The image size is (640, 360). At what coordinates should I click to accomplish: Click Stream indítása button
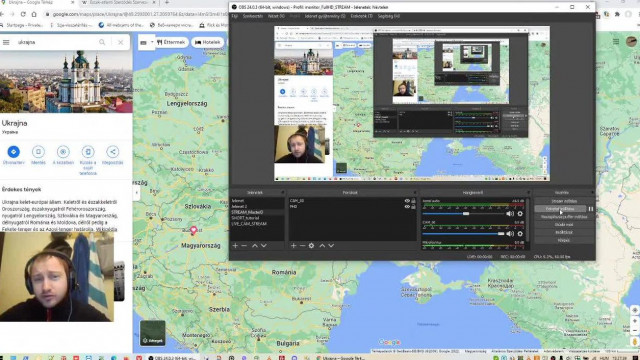click(564, 201)
